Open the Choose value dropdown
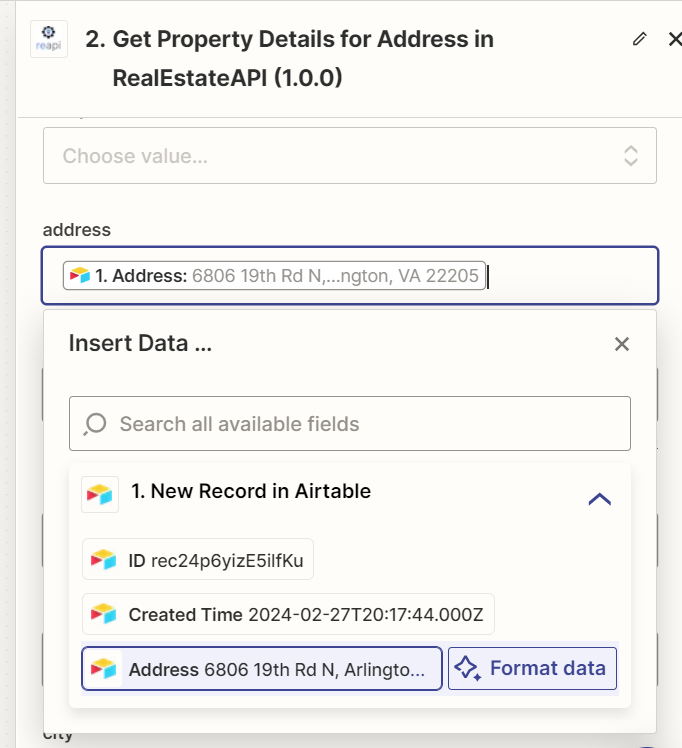Image resolution: width=682 pixels, height=748 pixels. pos(350,156)
